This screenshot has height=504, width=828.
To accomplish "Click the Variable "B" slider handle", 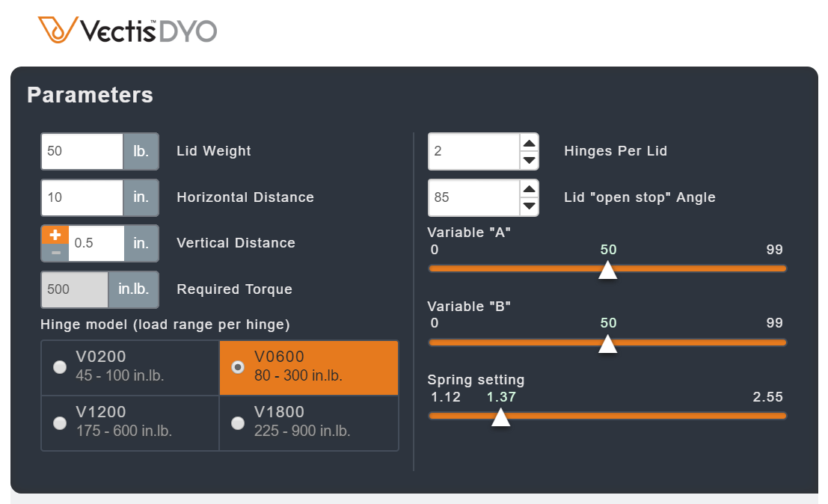I will click(x=608, y=344).
